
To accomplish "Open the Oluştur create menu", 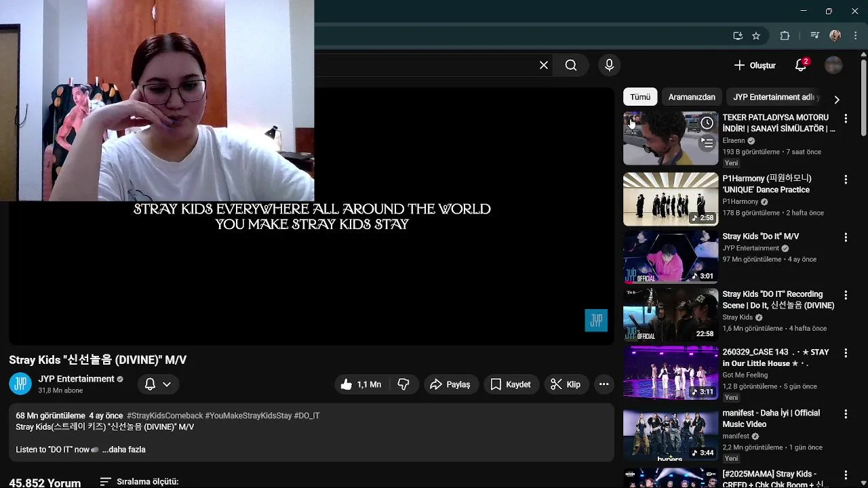I will pos(755,65).
